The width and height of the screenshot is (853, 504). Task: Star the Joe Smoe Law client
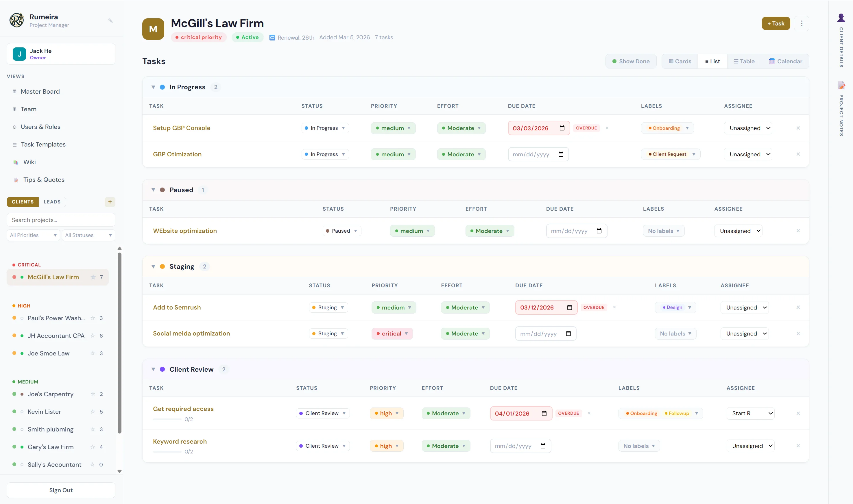pos(93,353)
